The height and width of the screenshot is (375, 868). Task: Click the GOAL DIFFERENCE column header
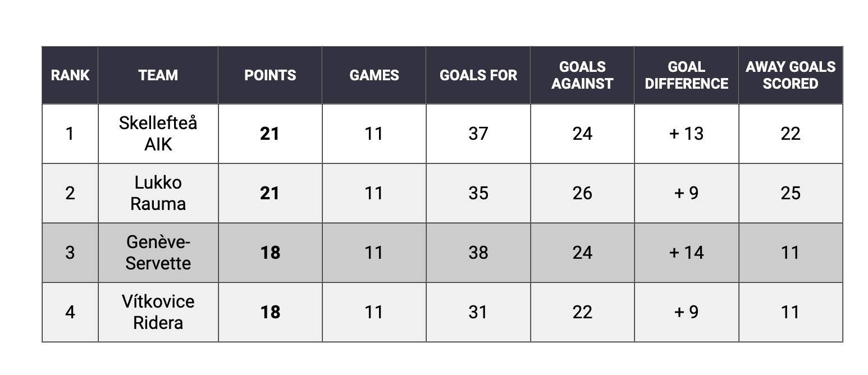click(x=686, y=75)
